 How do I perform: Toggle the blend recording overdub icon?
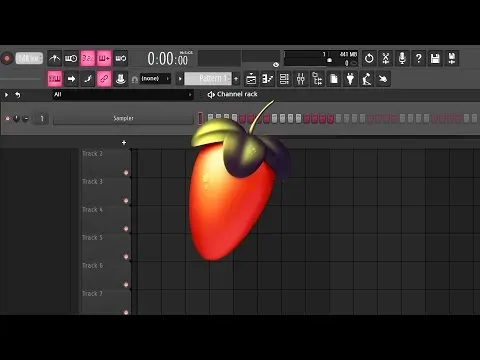[104, 58]
